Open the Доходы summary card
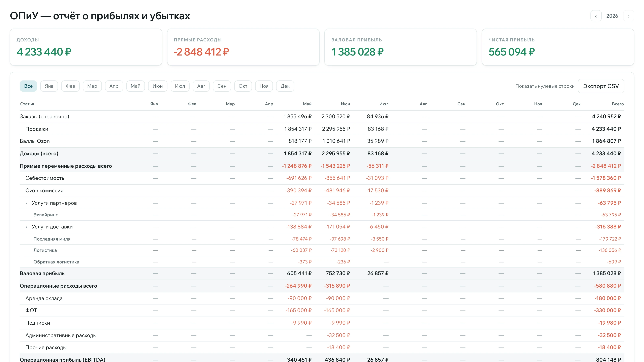 tap(86, 47)
